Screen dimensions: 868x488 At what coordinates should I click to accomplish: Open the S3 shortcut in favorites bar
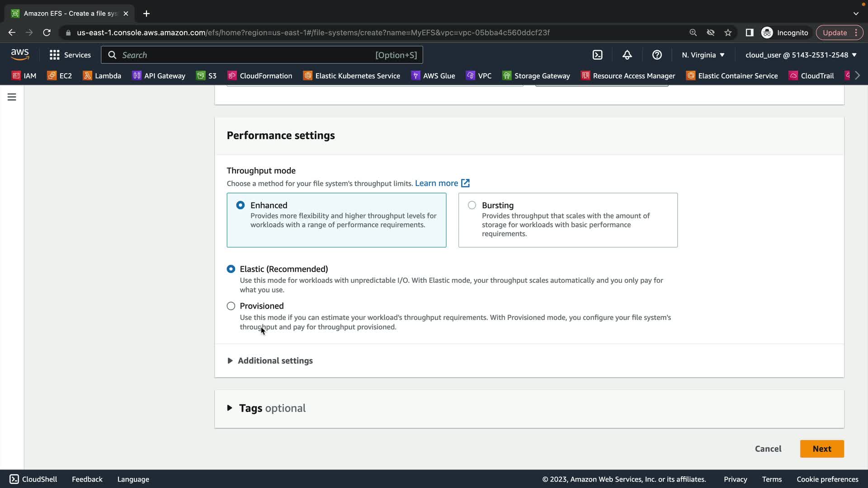click(207, 75)
